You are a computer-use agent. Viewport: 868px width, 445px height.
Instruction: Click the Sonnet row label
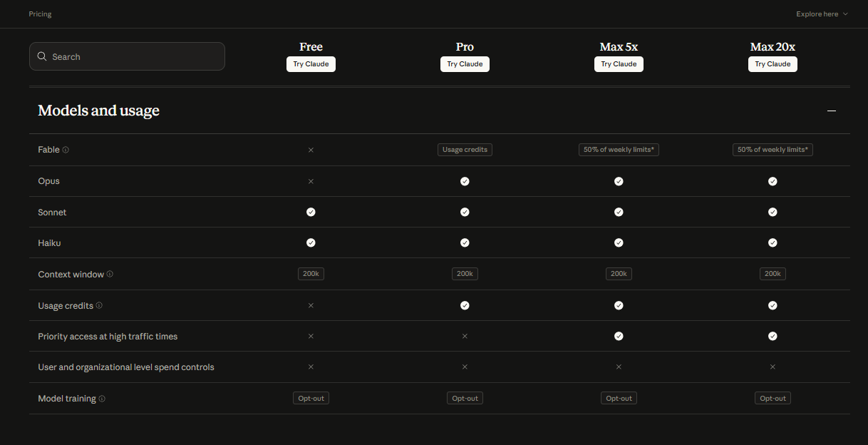[x=52, y=213]
